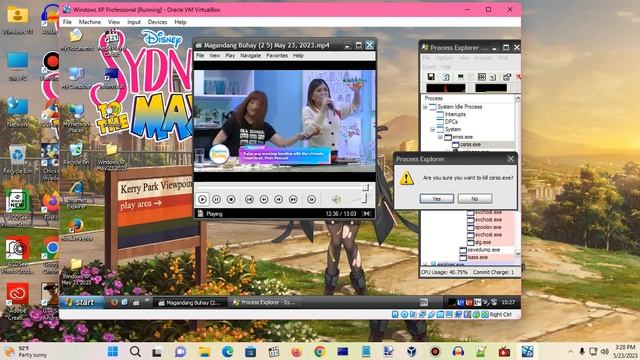Click the Windows XP Start button
The width and height of the screenshot is (640, 360).
click(x=81, y=302)
